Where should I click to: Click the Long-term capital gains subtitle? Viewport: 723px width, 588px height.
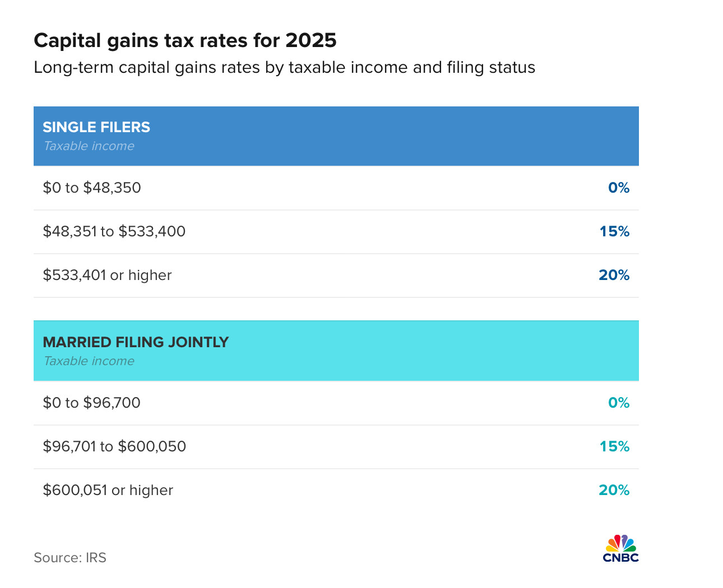pos(284,67)
